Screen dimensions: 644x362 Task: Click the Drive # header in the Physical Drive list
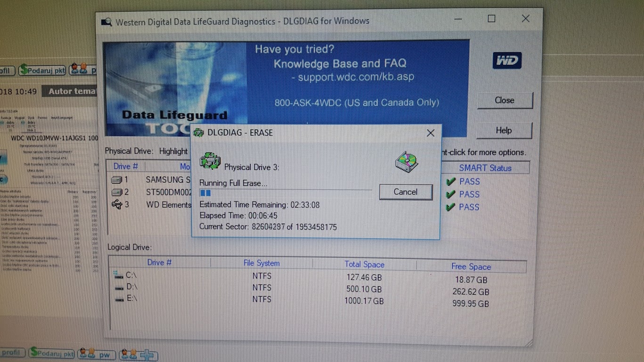click(126, 166)
